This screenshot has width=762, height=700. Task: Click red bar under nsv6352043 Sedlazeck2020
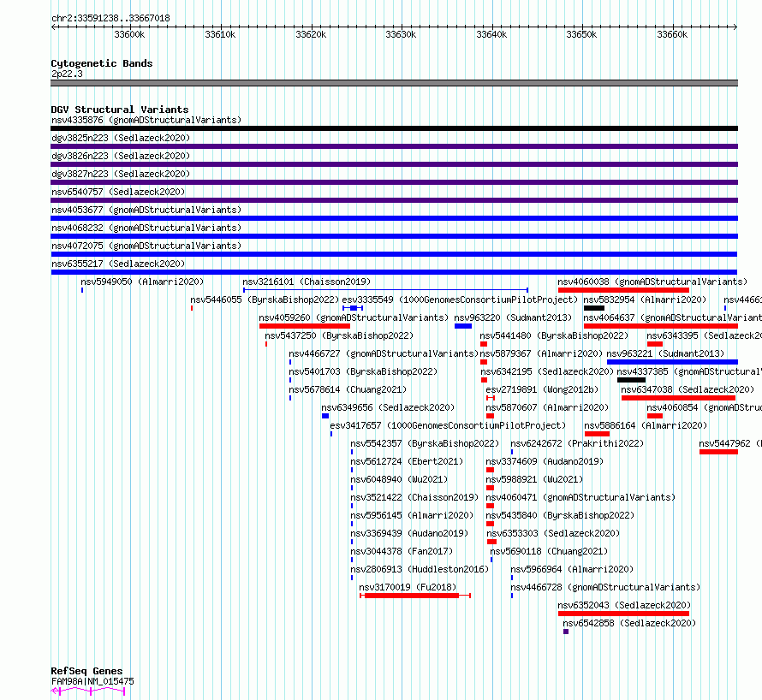coord(623,614)
